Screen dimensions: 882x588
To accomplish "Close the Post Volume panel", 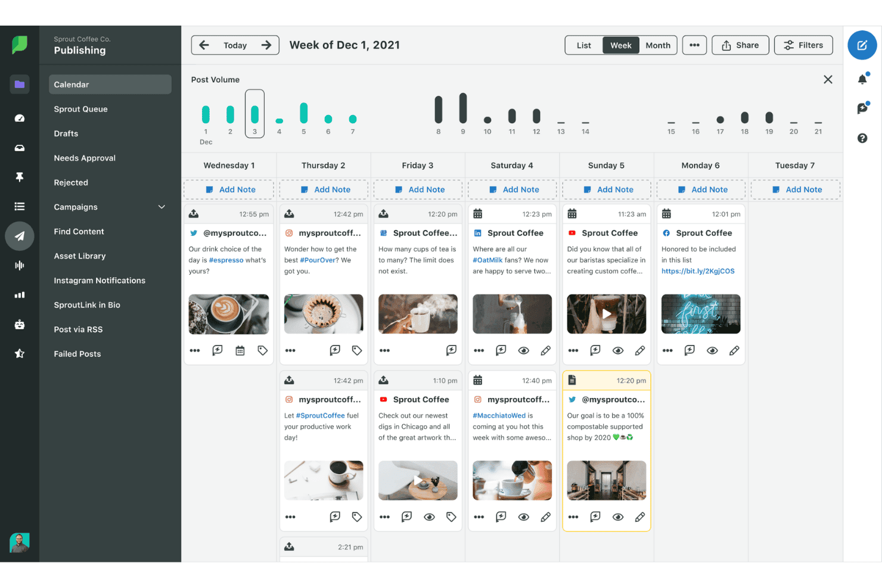I will (x=828, y=80).
